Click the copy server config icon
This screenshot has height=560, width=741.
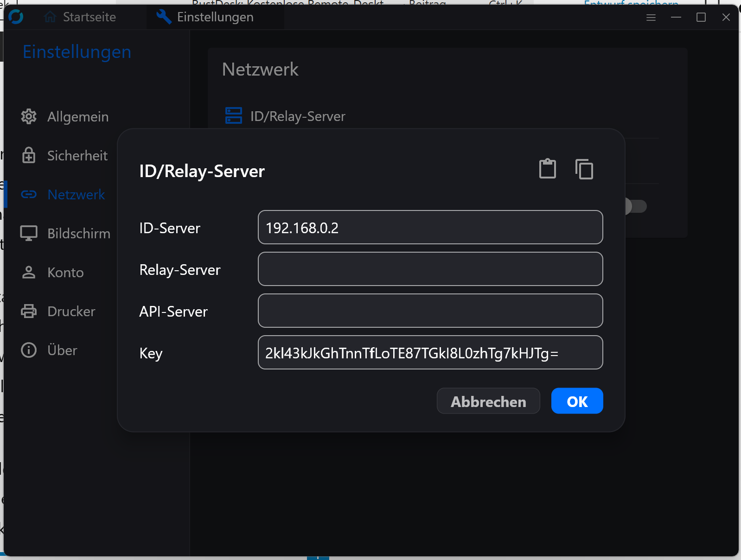pos(584,169)
